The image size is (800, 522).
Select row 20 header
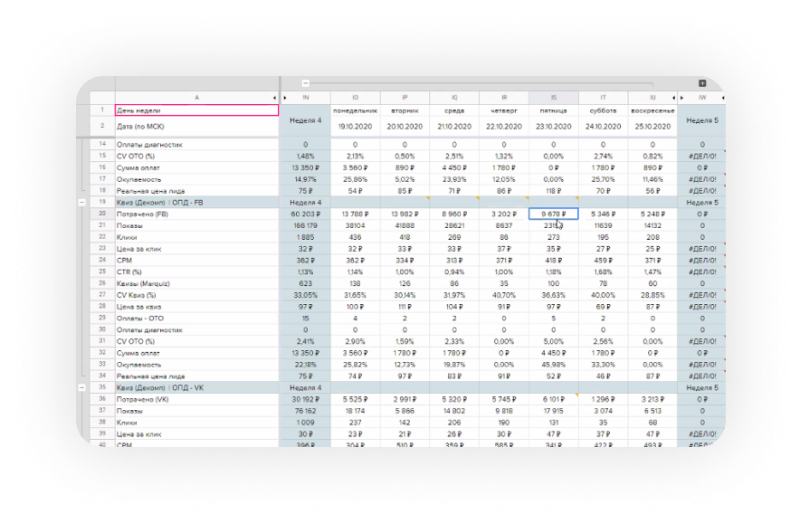(x=102, y=214)
